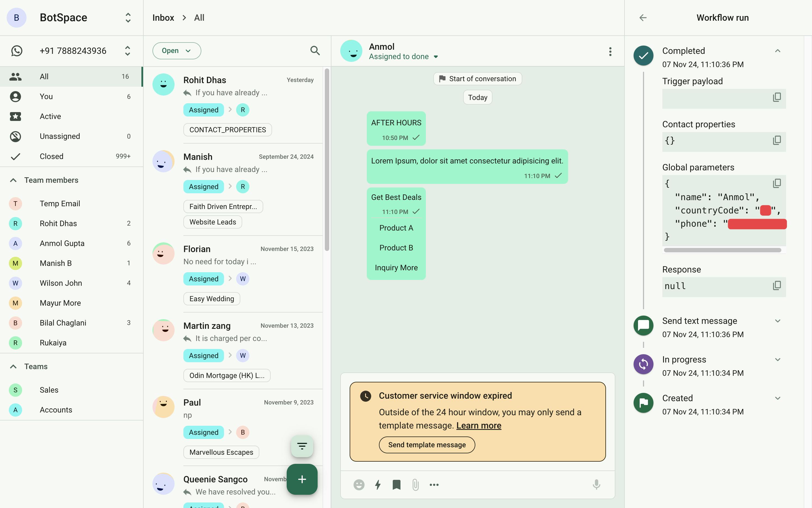Click the green plus new conversation button

pyautogui.click(x=302, y=479)
